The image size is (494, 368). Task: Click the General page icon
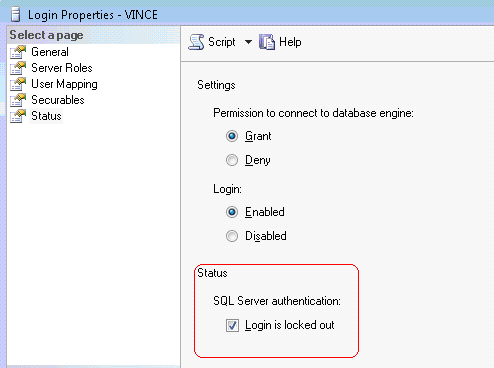(x=18, y=52)
